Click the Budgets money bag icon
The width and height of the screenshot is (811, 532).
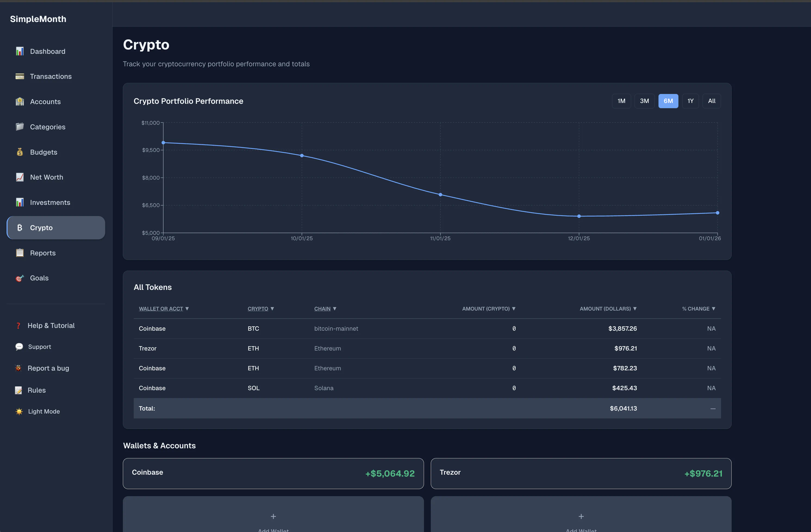[x=20, y=152]
